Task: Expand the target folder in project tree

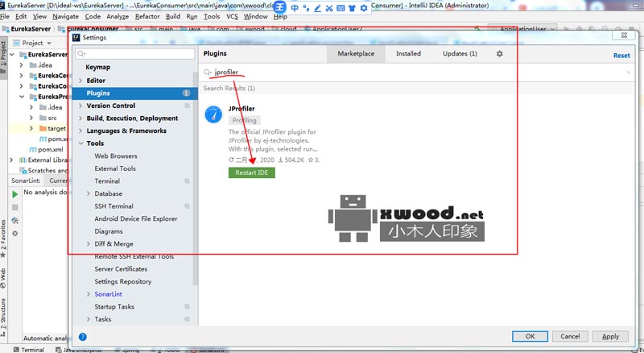Action: [31, 128]
